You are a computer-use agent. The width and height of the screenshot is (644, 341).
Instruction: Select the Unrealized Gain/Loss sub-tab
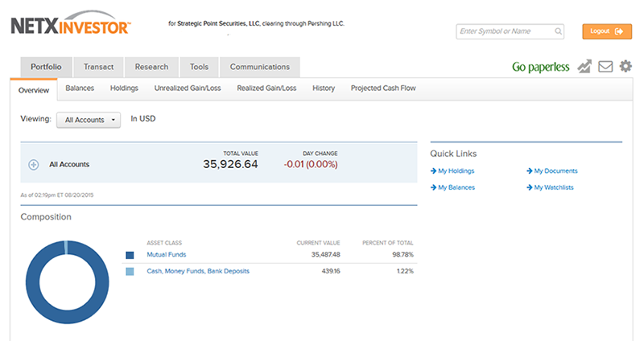188,88
